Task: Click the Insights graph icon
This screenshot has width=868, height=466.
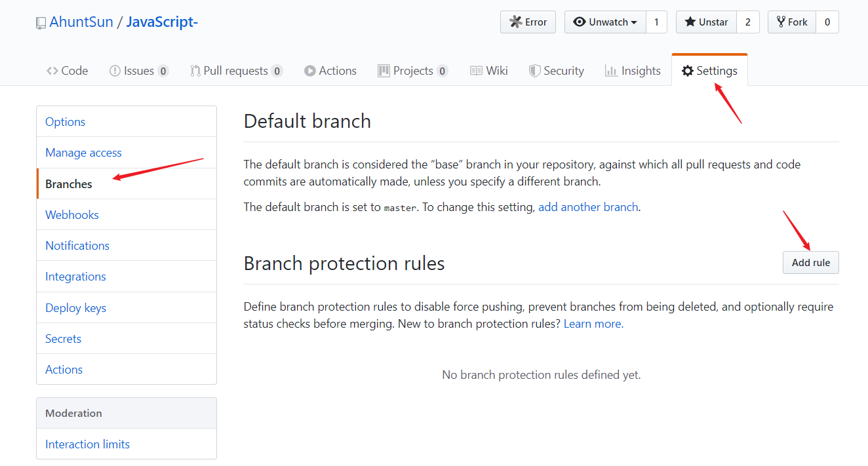Action: click(611, 71)
